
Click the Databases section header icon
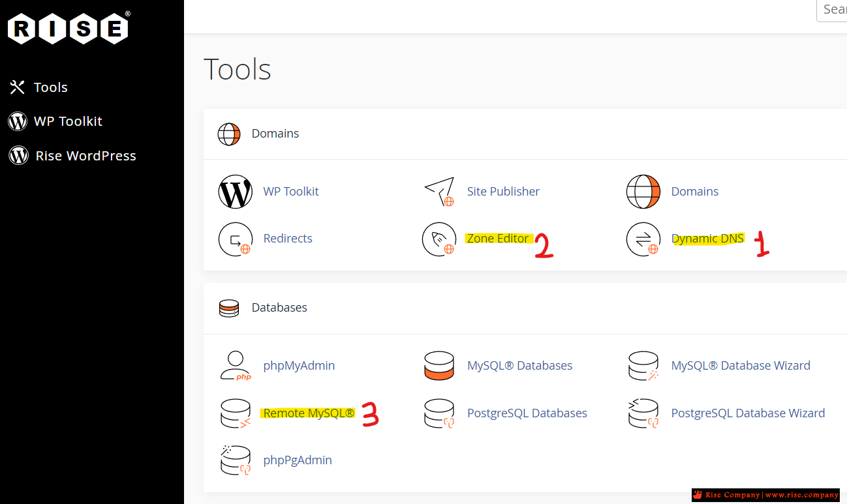229,308
